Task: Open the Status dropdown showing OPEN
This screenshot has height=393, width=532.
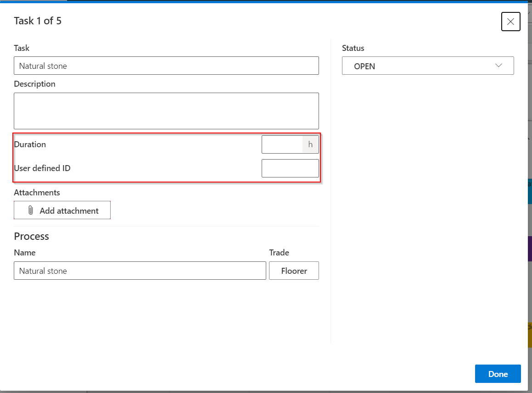Action: (427, 66)
